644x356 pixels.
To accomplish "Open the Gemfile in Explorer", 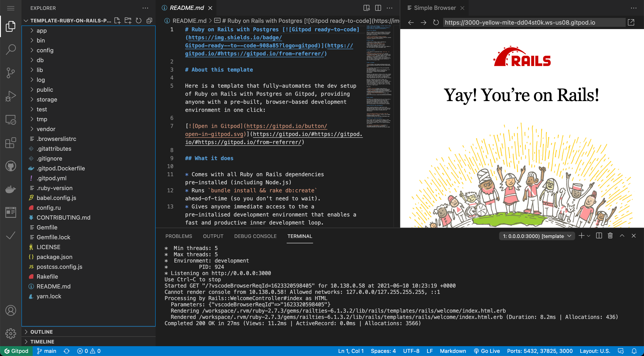I will (89, 227).
